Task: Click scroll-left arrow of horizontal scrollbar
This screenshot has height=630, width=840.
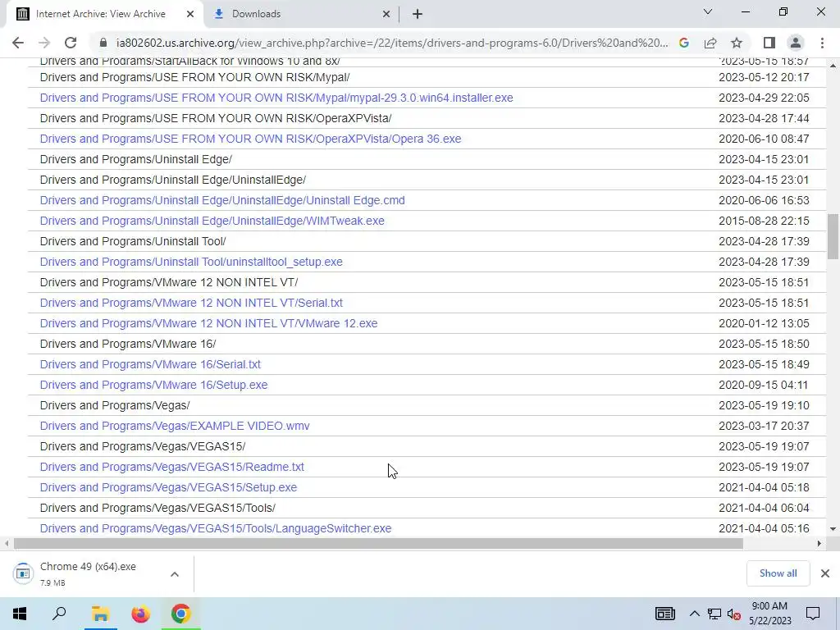Action: point(7,543)
